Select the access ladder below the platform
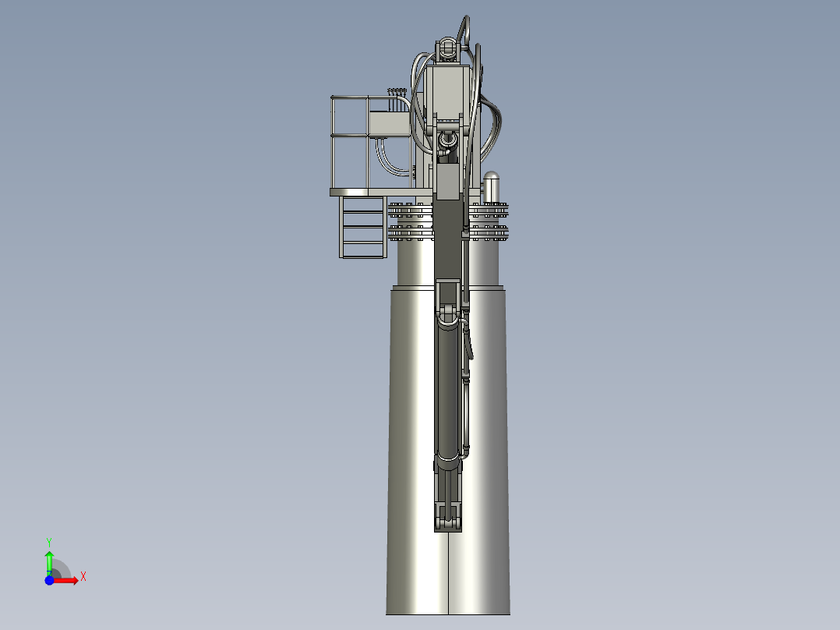This screenshot has width=840, height=630. pyautogui.click(x=362, y=227)
